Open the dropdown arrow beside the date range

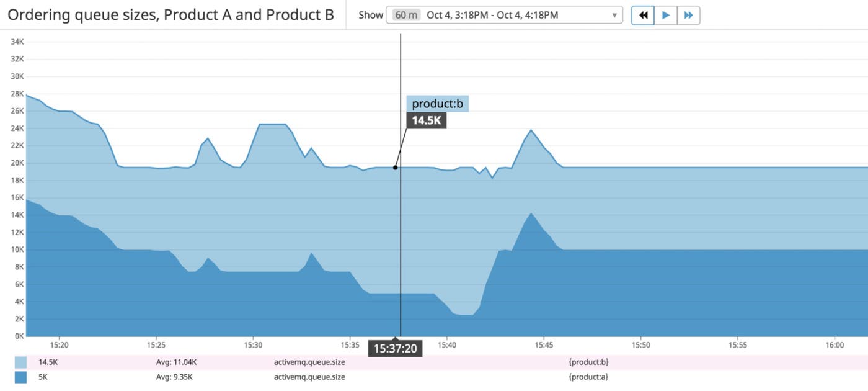coord(614,15)
